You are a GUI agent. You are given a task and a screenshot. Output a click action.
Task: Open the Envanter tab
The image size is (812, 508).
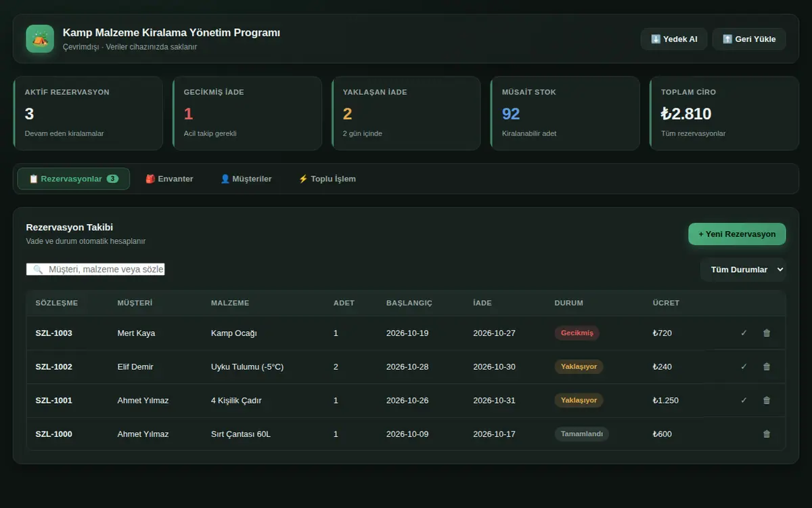(x=169, y=179)
